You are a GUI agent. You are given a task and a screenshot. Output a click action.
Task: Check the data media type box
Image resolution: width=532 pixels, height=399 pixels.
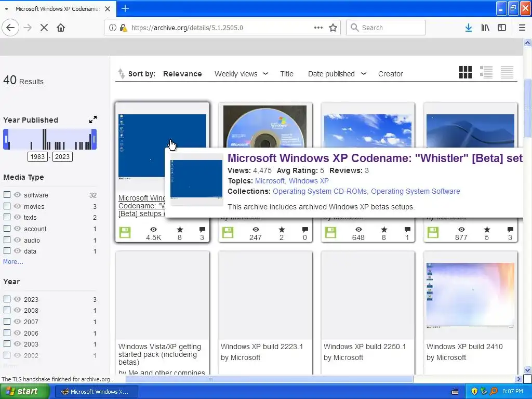[7, 251]
